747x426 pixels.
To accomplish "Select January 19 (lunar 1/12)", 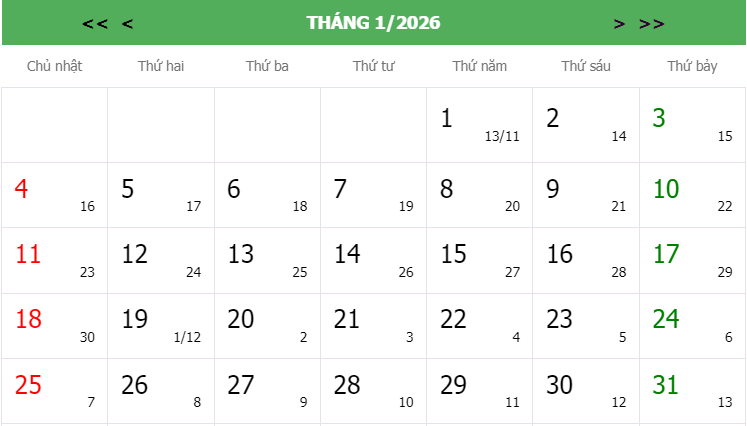I will point(160,325).
